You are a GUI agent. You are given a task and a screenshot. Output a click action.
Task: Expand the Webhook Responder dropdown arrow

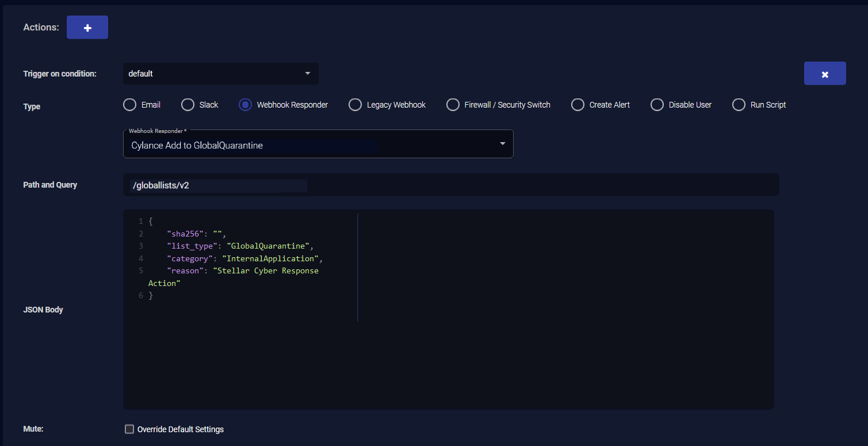click(502, 144)
